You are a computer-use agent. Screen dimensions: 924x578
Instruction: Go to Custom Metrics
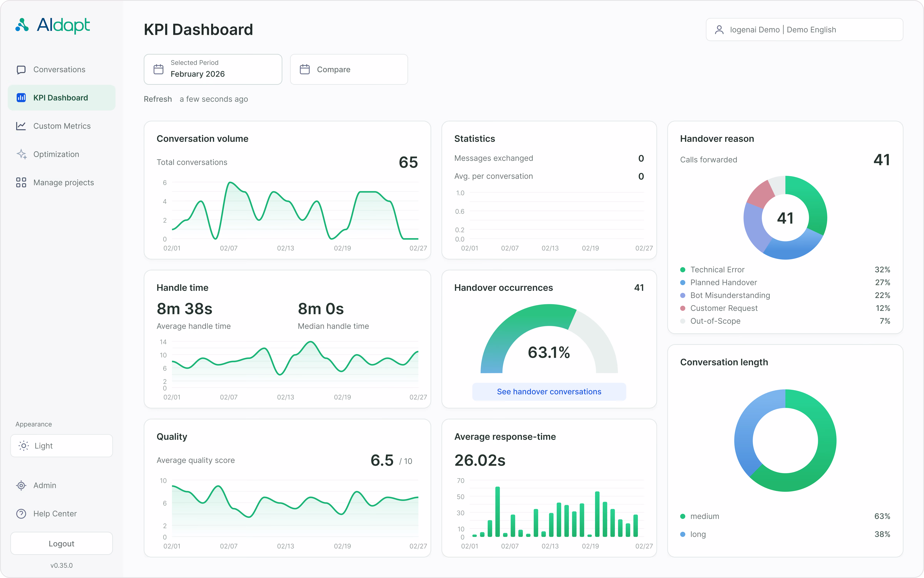61,126
